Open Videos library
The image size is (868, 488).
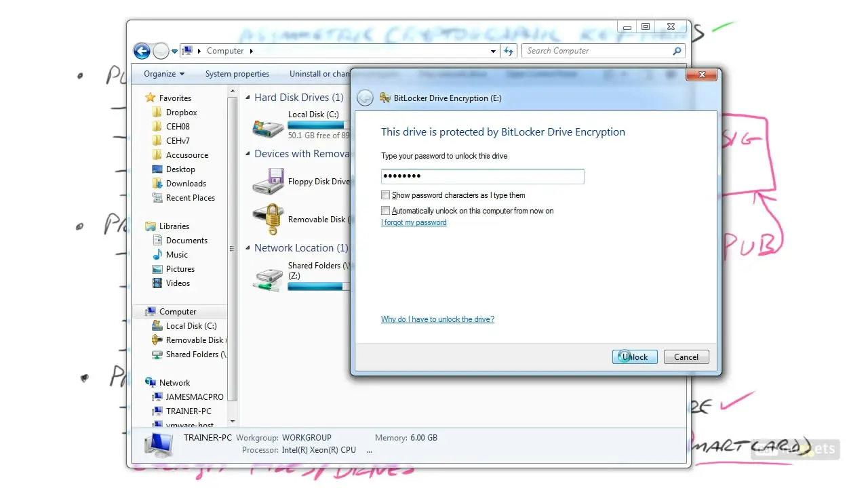tap(178, 283)
